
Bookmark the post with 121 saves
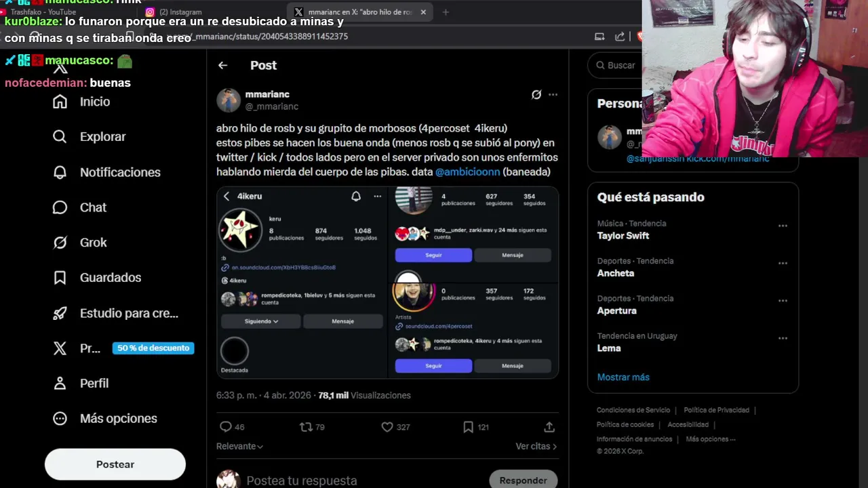468,427
